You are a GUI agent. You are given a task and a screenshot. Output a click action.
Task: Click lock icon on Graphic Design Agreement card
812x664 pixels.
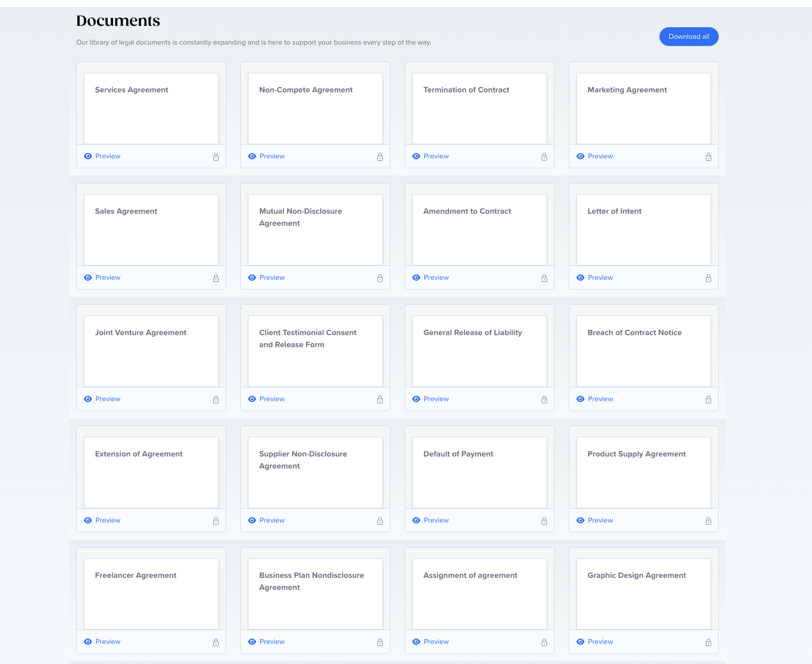(708, 642)
